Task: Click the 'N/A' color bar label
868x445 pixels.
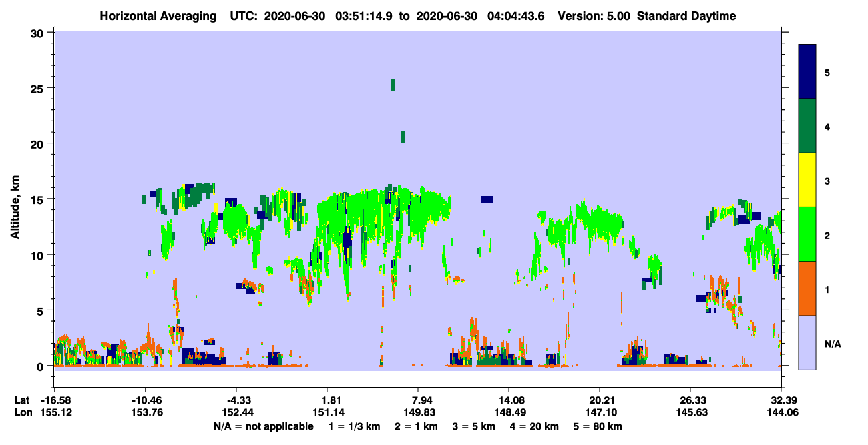Action: click(833, 344)
